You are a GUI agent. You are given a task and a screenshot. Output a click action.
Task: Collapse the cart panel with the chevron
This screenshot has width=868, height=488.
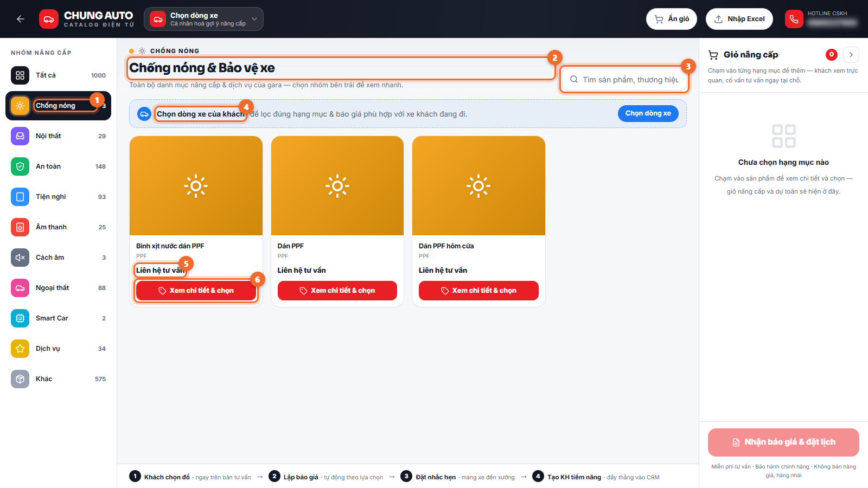851,55
